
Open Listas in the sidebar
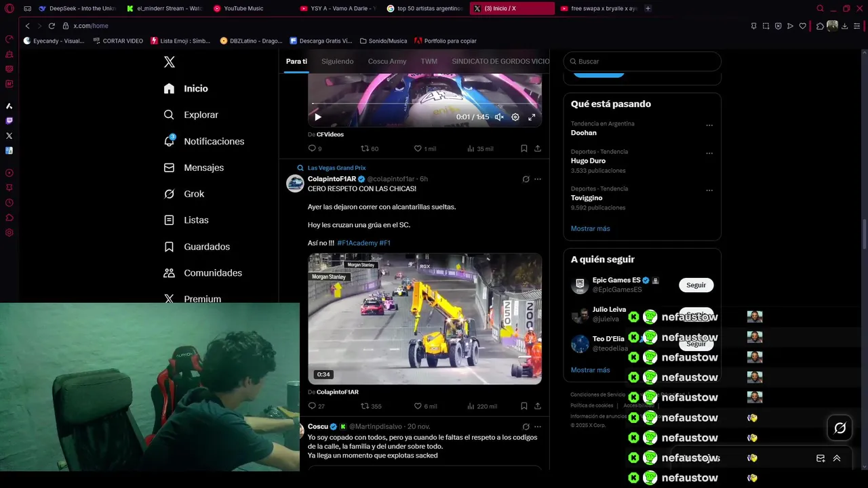coord(186,220)
